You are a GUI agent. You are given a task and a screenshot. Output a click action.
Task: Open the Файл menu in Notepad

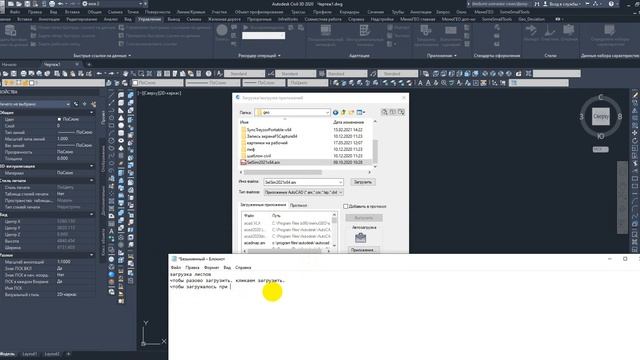pyautogui.click(x=176, y=267)
